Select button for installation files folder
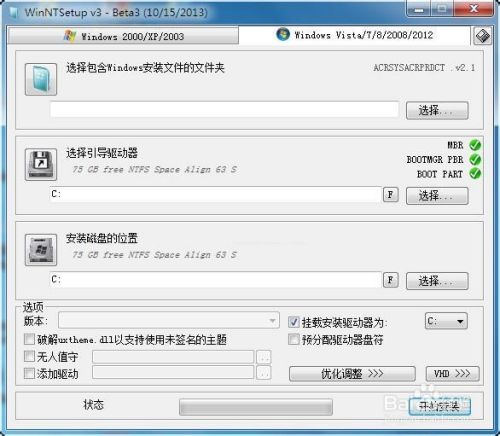This screenshot has height=436, width=500. (x=437, y=110)
